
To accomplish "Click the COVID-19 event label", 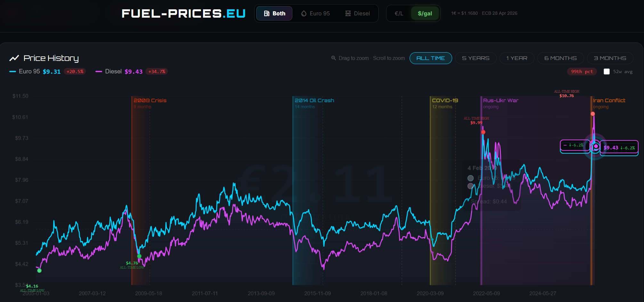I will [445, 100].
